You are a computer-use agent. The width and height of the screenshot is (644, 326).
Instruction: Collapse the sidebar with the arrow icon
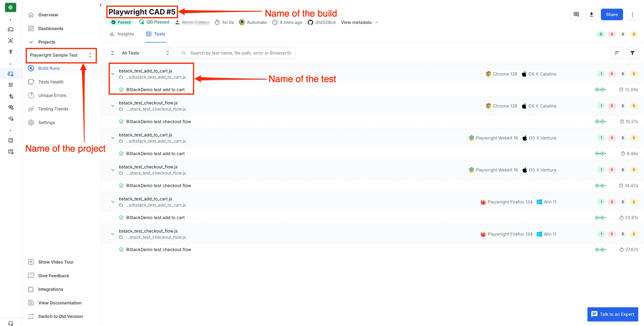100,5
